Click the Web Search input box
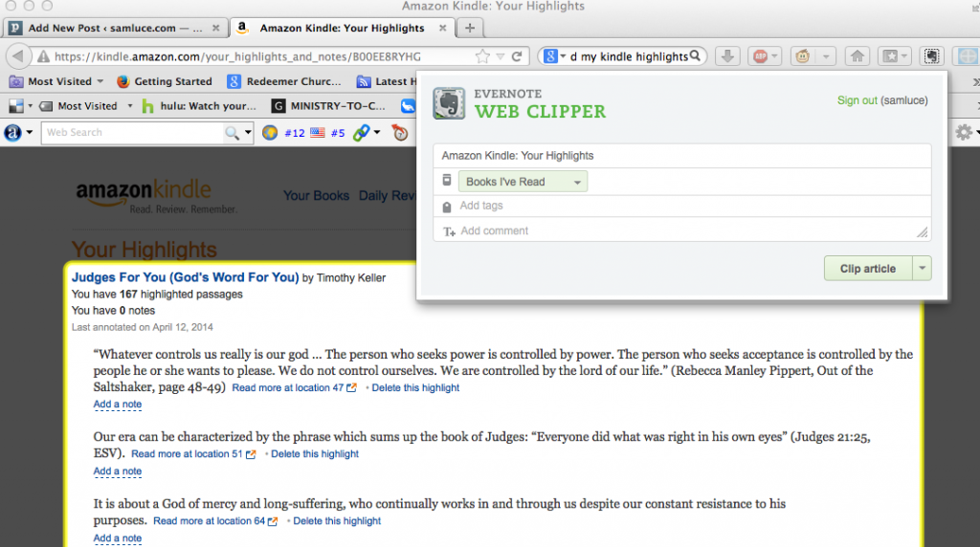This screenshot has width=980, height=547. coord(132,132)
